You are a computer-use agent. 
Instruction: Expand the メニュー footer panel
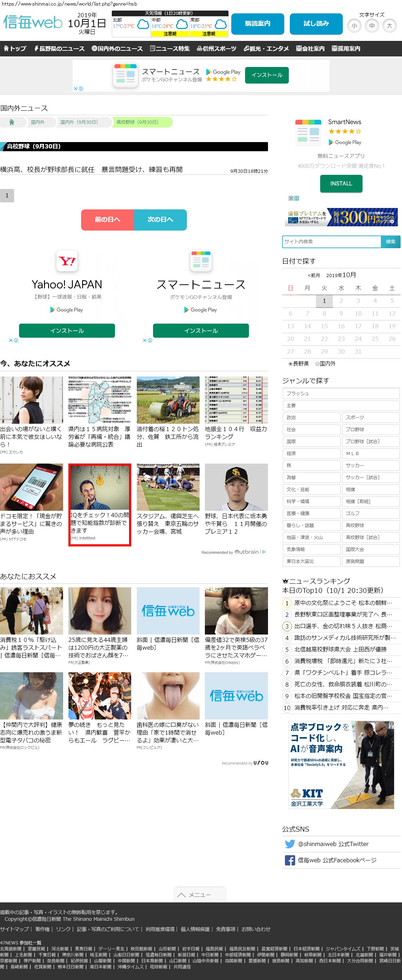pos(200,894)
